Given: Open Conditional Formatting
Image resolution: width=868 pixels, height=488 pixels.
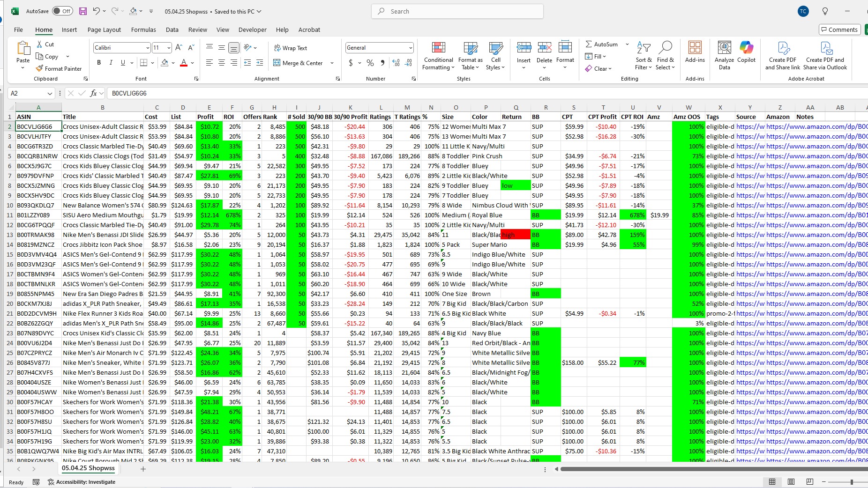Looking at the screenshot, I should [438, 56].
